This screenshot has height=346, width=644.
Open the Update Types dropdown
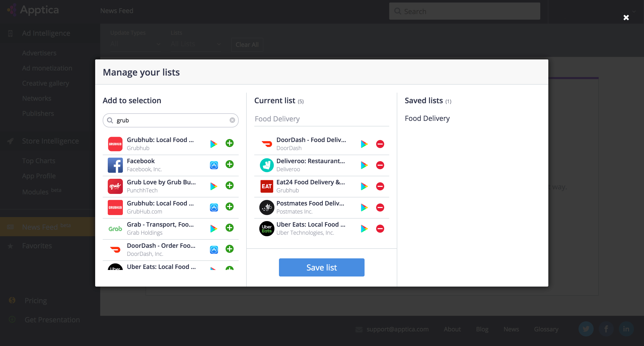(135, 44)
